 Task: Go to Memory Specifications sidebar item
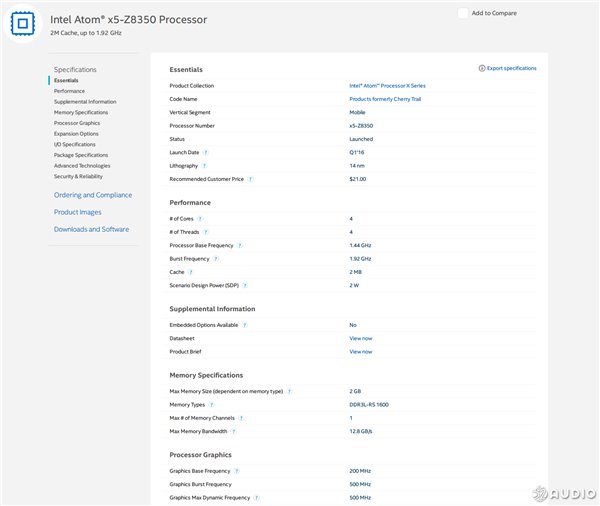tap(81, 112)
